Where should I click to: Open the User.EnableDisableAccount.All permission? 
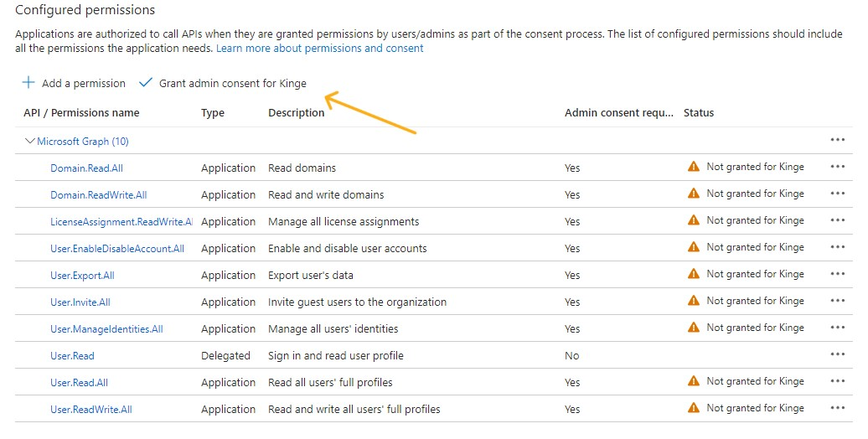coord(116,249)
